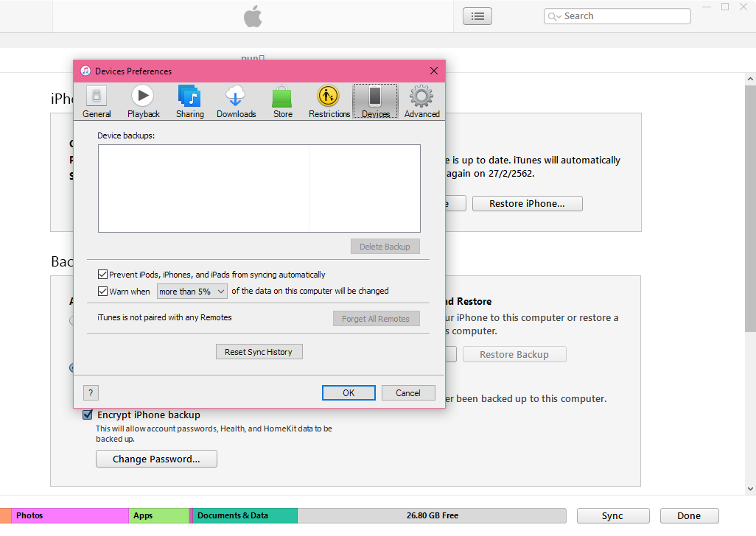Screen dimensions: 756x536
Task: Click Restore iPhone... in iTunes window
Action: click(x=527, y=204)
